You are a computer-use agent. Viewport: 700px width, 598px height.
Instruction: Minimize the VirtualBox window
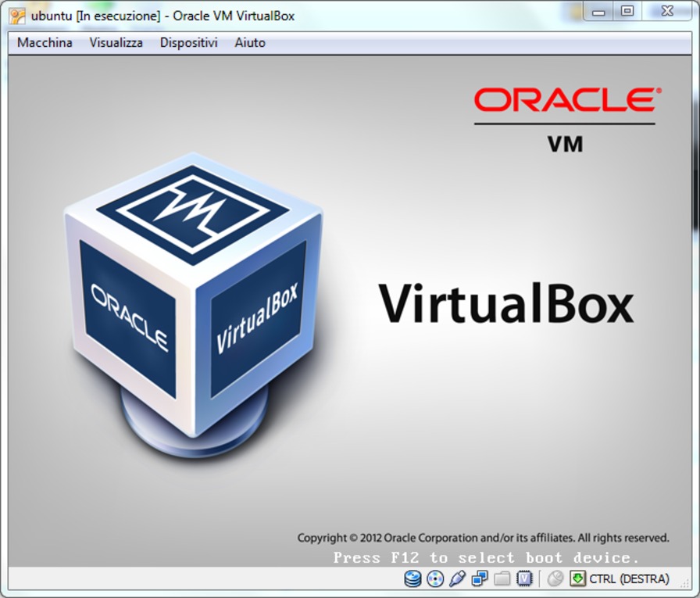598,12
